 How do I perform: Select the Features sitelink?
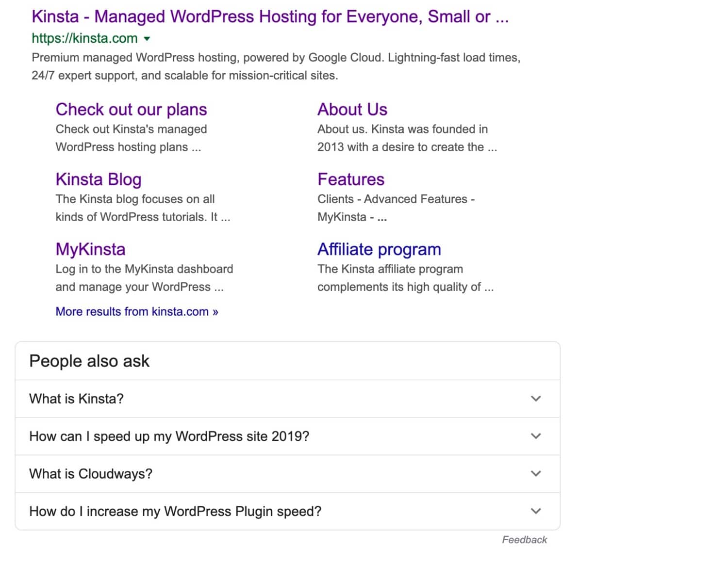(350, 179)
